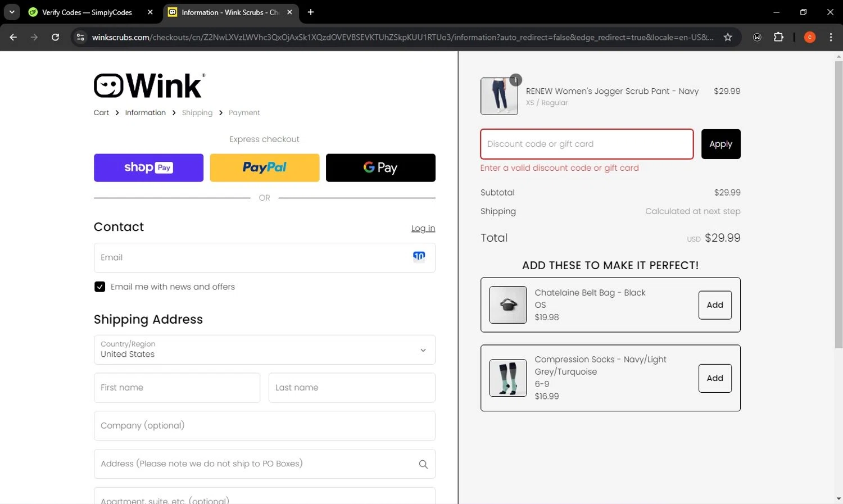Focus the Email field
The height and width of the screenshot is (504, 843).
click(265, 257)
